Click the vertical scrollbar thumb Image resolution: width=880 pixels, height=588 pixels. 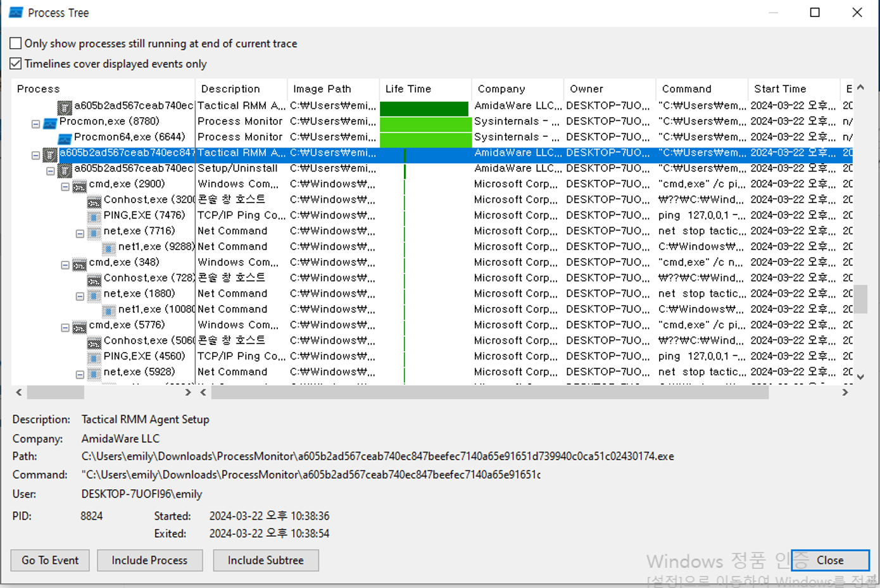(x=860, y=299)
